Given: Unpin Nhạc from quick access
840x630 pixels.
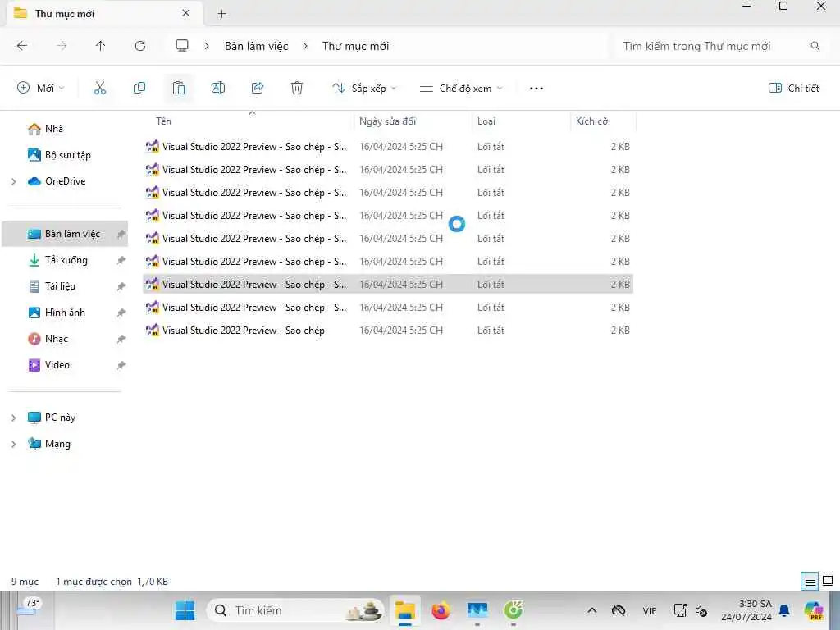Looking at the screenshot, I should click(121, 339).
